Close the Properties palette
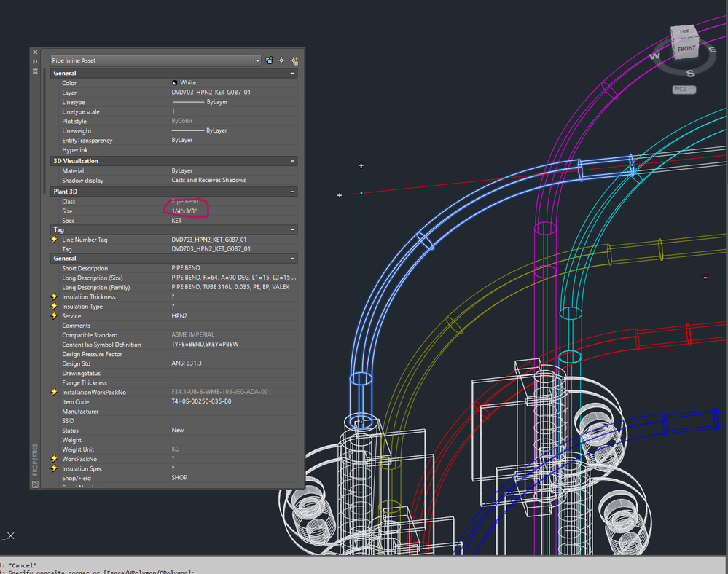 pyautogui.click(x=35, y=52)
